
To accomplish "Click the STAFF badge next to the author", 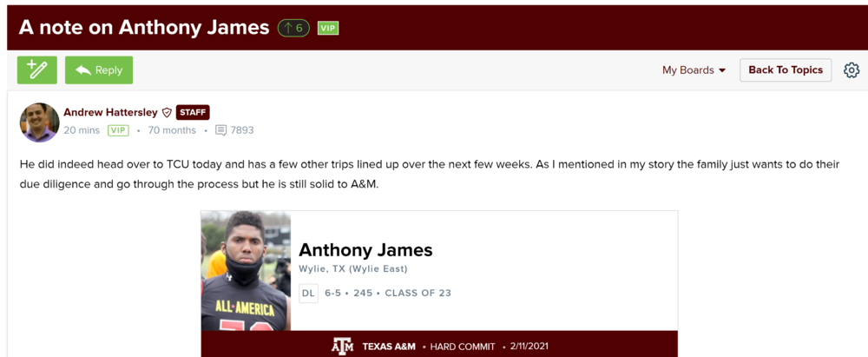I will tap(193, 113).
